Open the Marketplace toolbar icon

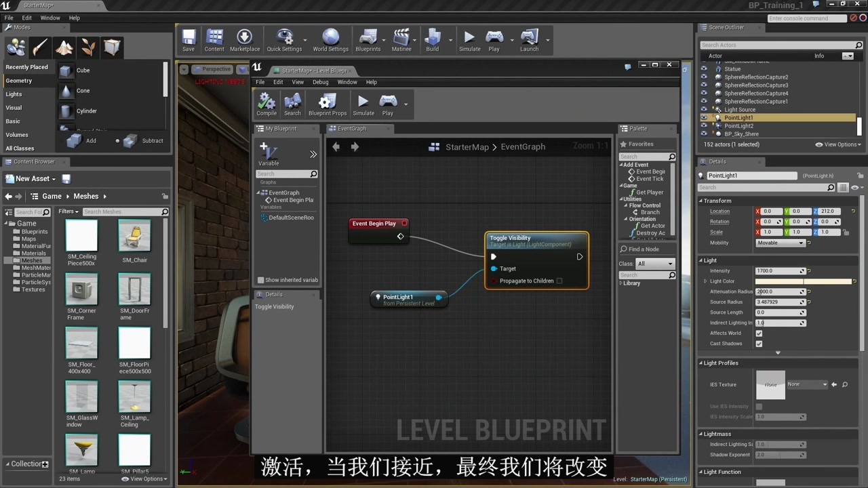(x=245, y=40)
